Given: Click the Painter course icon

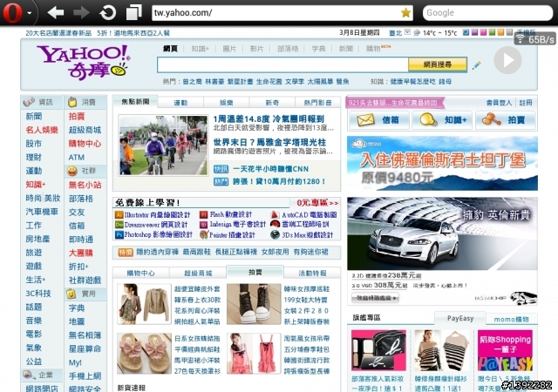Looking at the screenshot, I should click(x=203, y=235).
